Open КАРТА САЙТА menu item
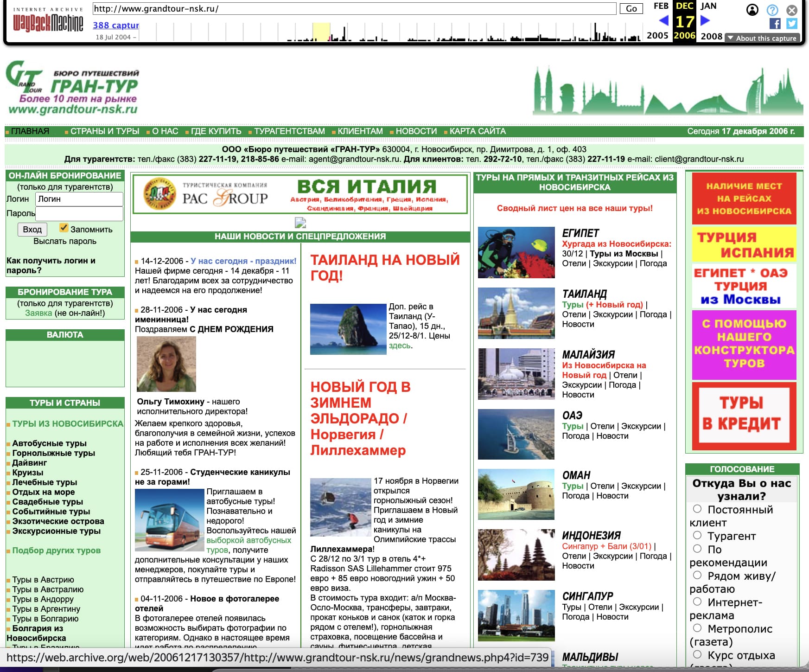This screenshot has height=672, width=809. coord(478,131)
